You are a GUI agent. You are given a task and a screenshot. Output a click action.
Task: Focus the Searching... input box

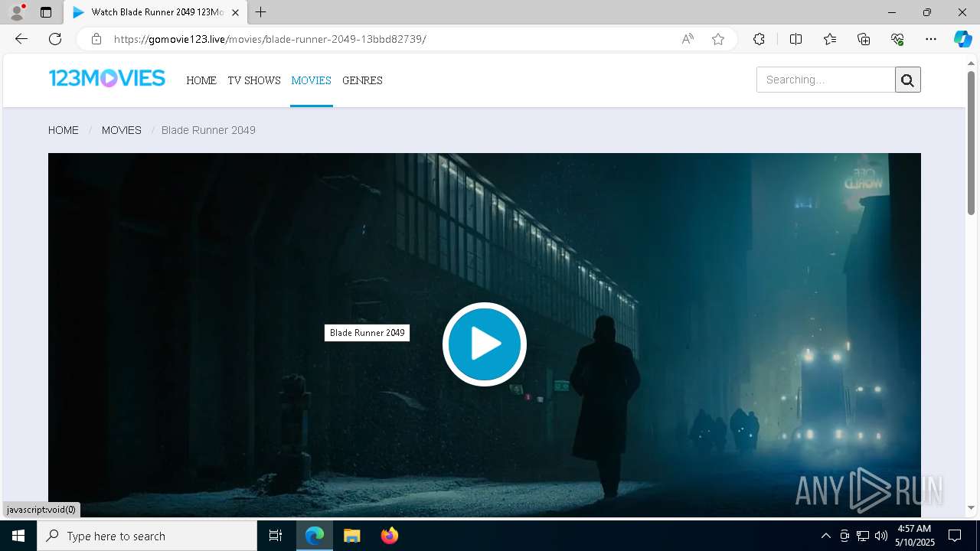[826, 80]
